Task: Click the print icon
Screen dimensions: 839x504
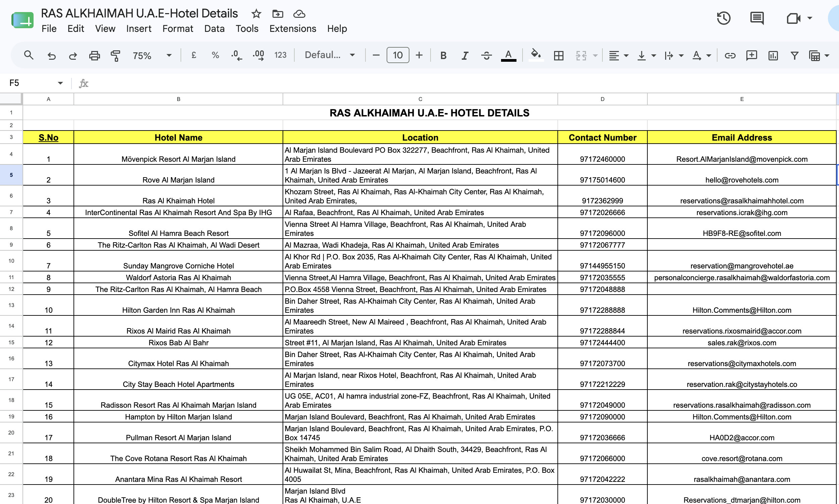Action: pos(94,55)
